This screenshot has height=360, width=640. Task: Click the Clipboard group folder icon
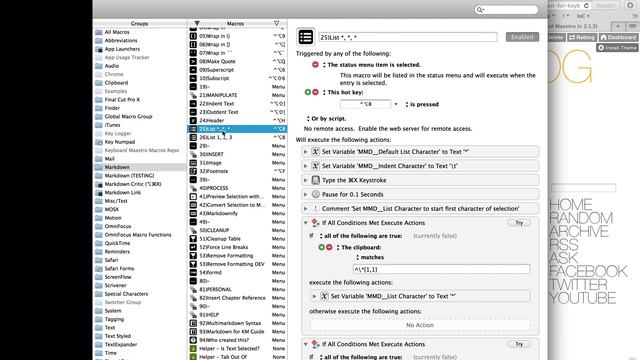coord(99,83)
